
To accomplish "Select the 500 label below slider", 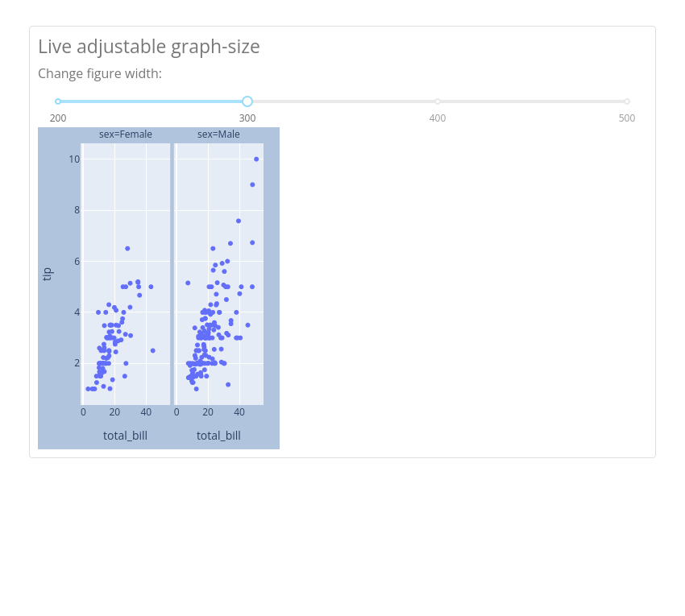I will tap(627, 118).
